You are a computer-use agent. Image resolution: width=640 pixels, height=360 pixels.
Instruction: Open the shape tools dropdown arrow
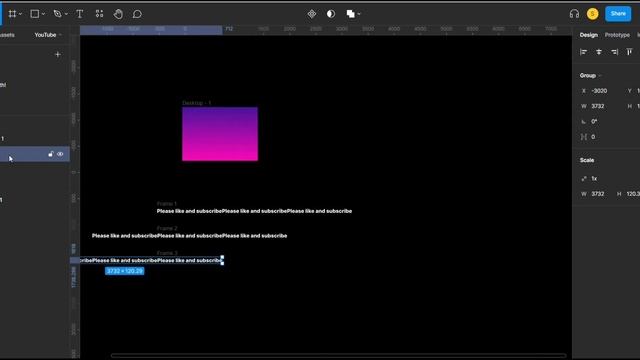43,14
